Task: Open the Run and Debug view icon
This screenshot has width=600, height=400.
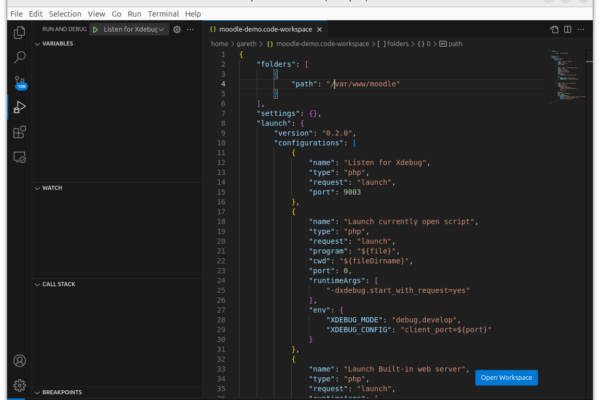Action: pyautogui.click(x=20, y=107)
